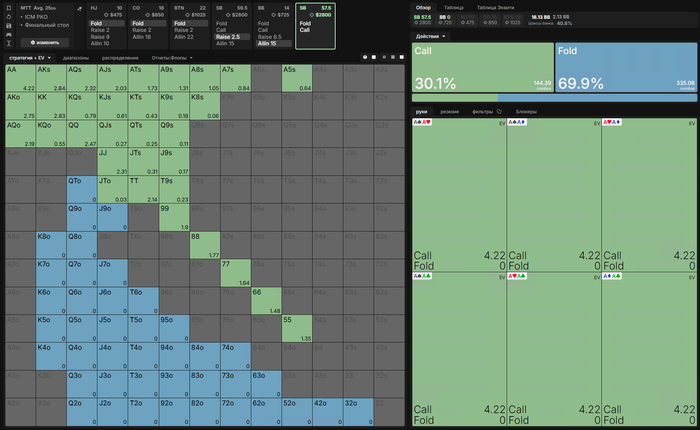Click the изменить button
The width and height of the screenshot is (700, 430).
click(45, 42)
